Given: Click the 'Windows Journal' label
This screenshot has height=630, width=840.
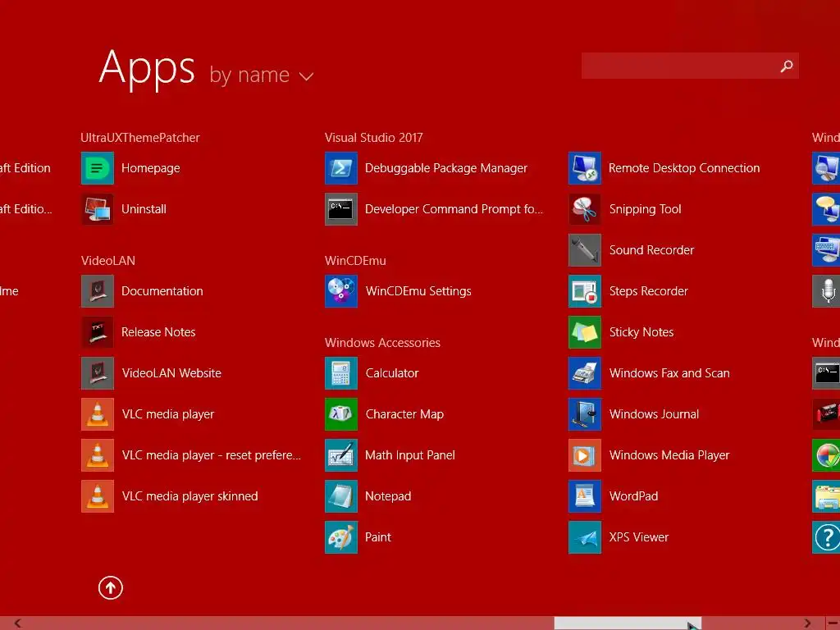Looking at the screenshot, I should pyautogui.click(x=654, y=414).
